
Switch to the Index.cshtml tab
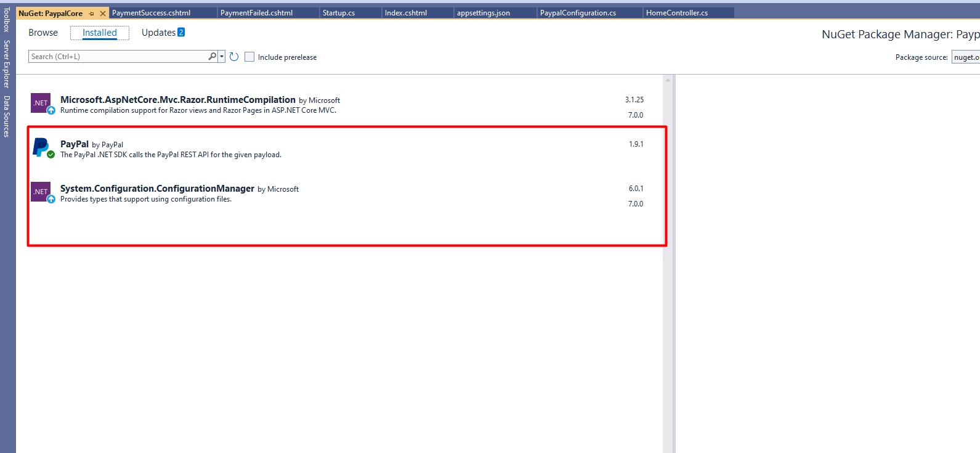click(418, 13)
